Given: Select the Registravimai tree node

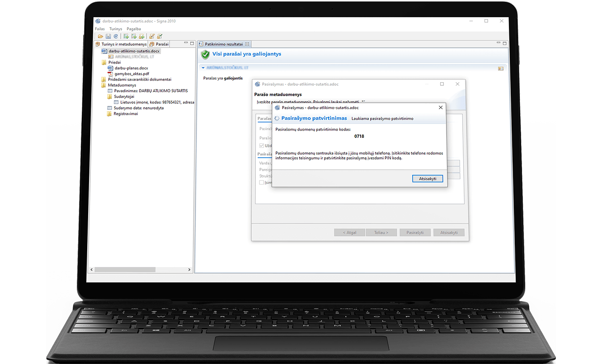Looking at the screenshot, I should [x=126, y=114].
